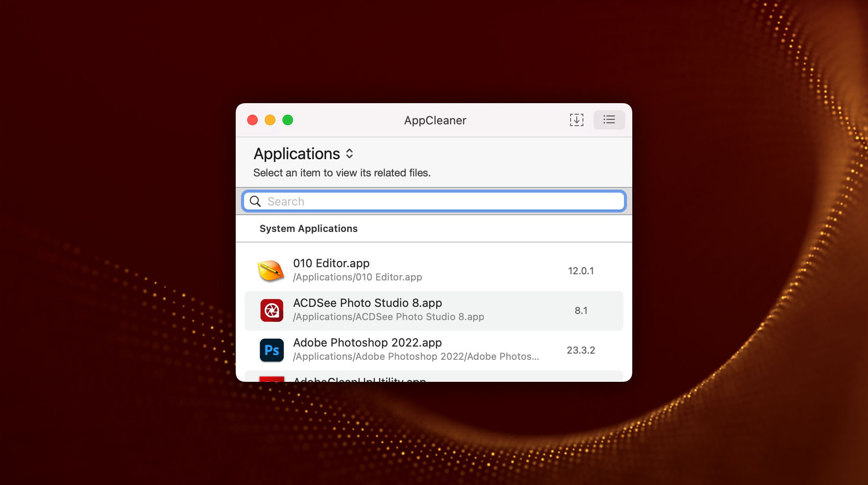The width and height of the screenshot is (868, 485).
Task: Minimize AppCleaner with the yellow button
Action: [x=270, y=120]
